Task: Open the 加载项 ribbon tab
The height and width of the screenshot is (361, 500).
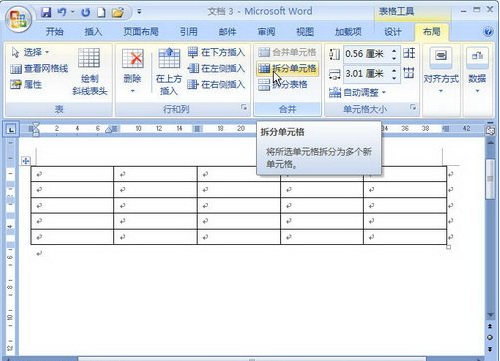Action: (x=348, y=32)
